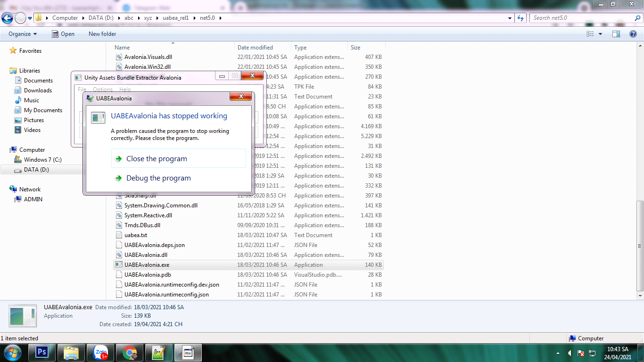Select Libraries in the navigation pane
The height and width of the screenshot is (362, 644).
coord(30,71)
